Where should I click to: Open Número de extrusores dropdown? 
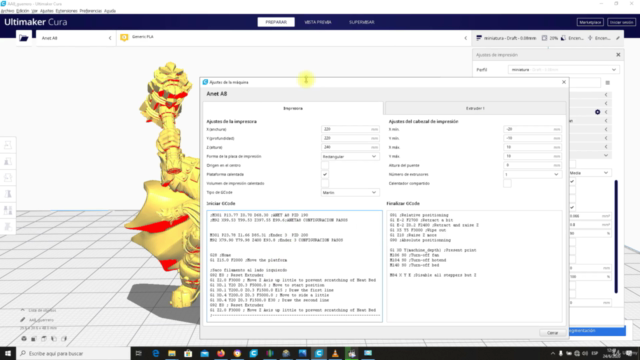click(x=532, y=174)
